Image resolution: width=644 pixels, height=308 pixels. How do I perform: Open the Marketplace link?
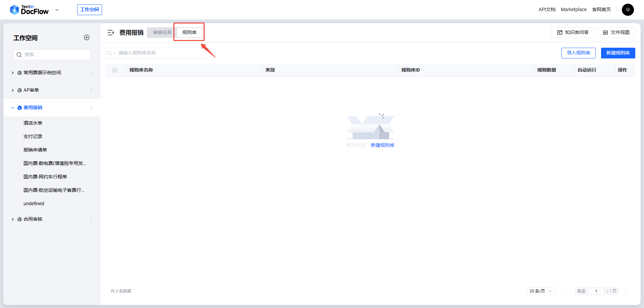click(x=574, y=9)
